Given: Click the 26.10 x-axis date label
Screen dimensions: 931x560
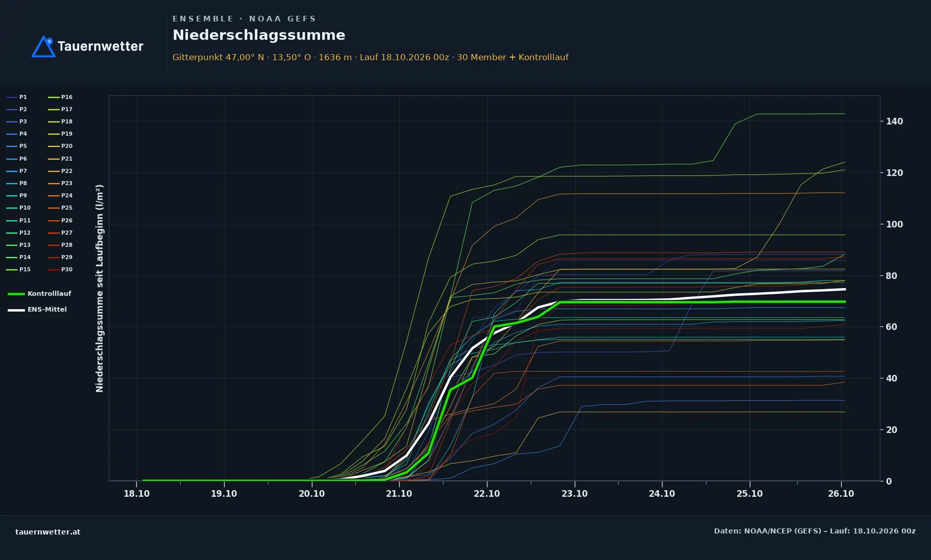Looking at the screenshot, I should (841, 494).
